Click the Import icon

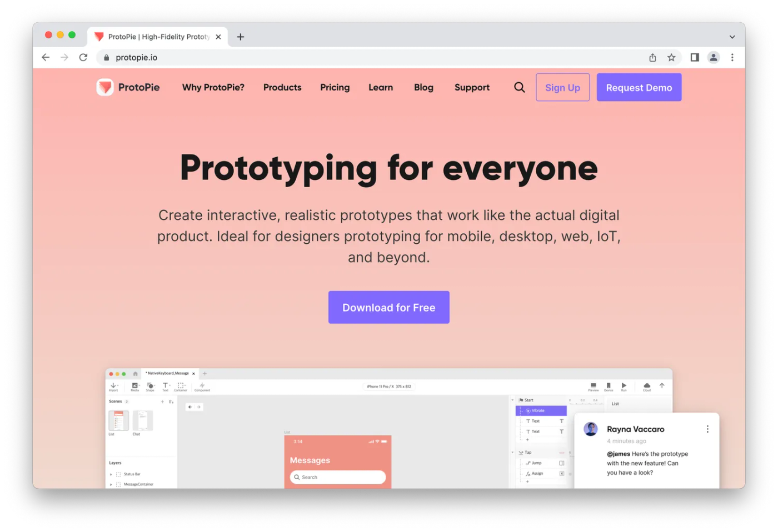pyautogui.click(x=114, y=386)
